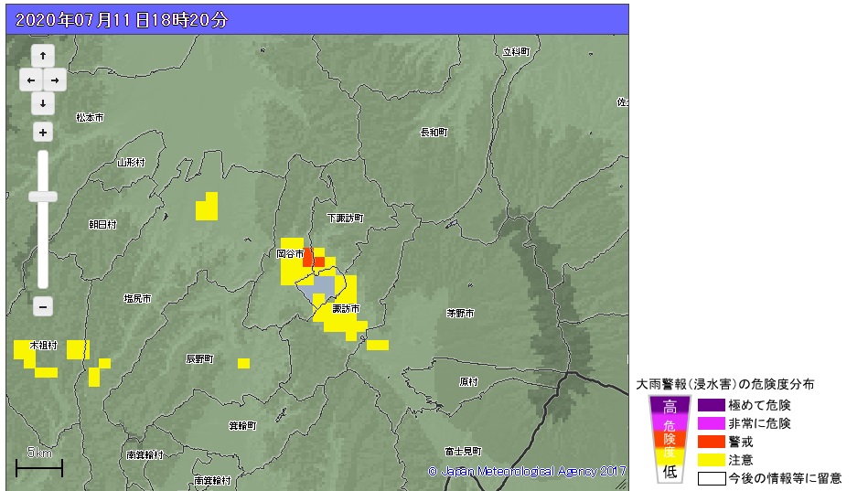Pan the map right with arrow button

coord(55,80)
